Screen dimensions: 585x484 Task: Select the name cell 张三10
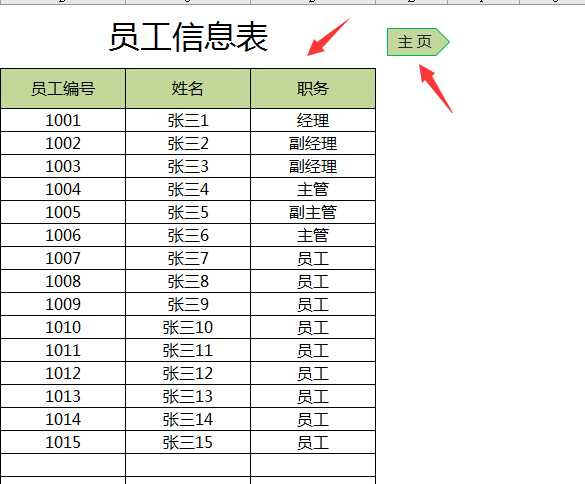pyautogui.click(x=188, y=327)
